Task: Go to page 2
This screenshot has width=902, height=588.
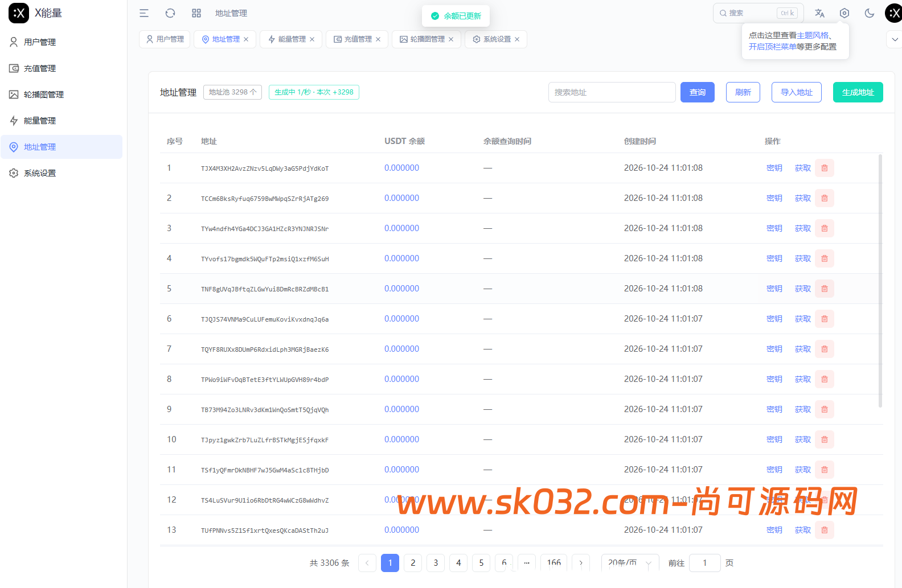Action: (413, 563)
